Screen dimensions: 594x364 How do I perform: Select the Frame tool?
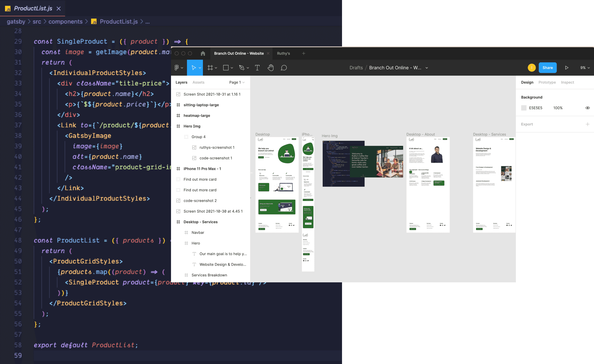click(210, 68)
